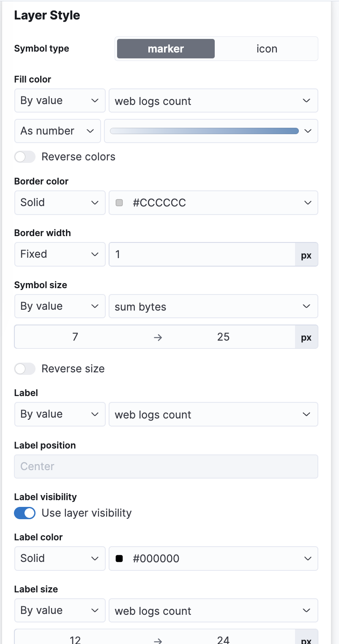Click the Label visibility heading
339x644 pixels.
(46, 497)
